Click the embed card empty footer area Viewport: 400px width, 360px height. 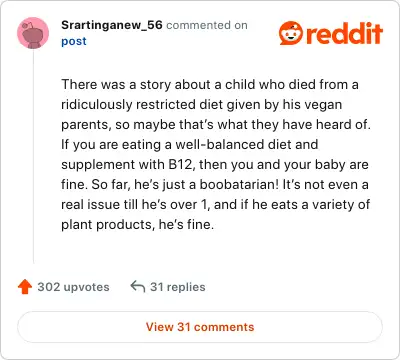pyautogui.click(x=200, y=351)
